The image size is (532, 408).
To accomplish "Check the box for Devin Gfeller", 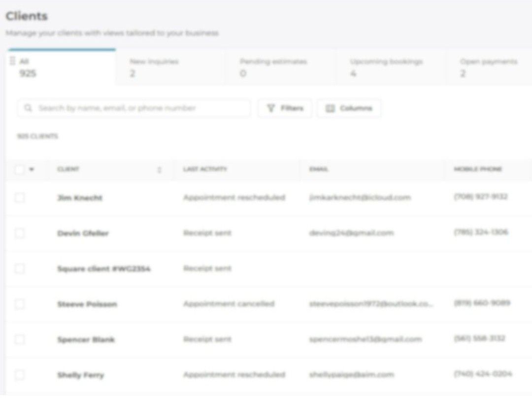I will point(19,233).
